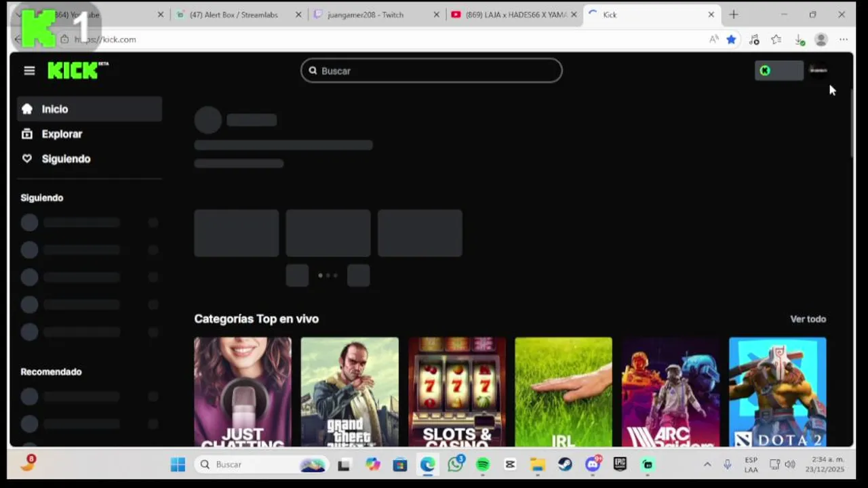Open Spotify from the taskbar

483,464
